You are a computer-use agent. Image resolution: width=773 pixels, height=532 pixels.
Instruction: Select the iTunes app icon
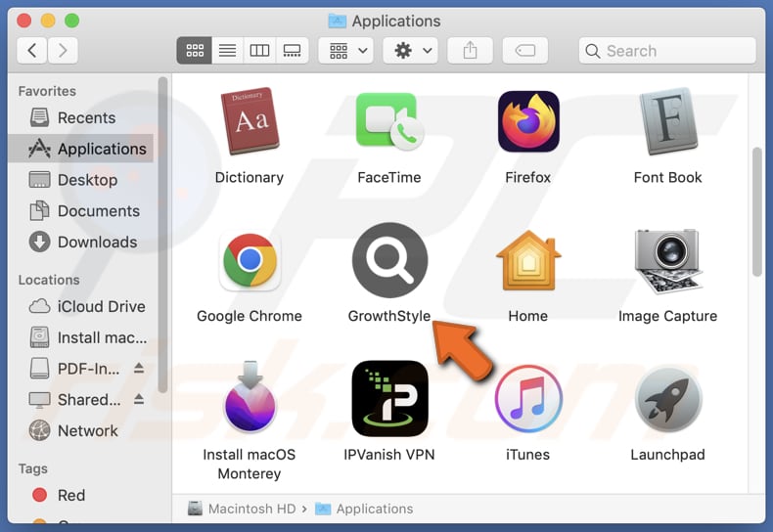pyautogui.click(x=528, y=398)
